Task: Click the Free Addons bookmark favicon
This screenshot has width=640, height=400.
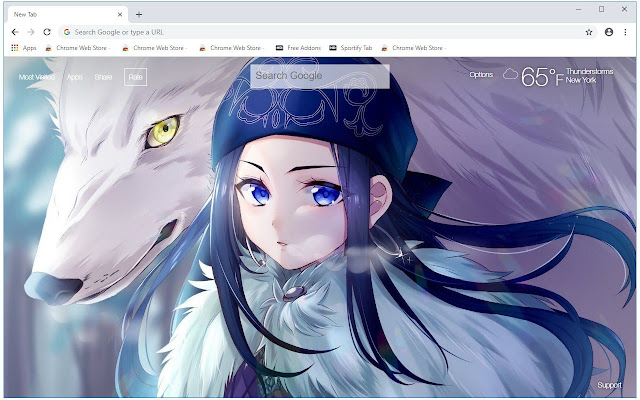Action: click(279, 48)
